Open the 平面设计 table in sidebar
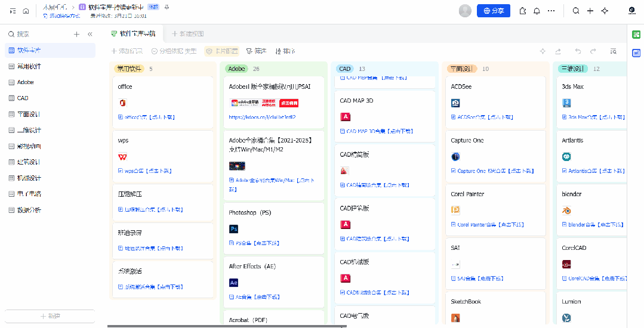644x328 pixels. pos(50,114)
